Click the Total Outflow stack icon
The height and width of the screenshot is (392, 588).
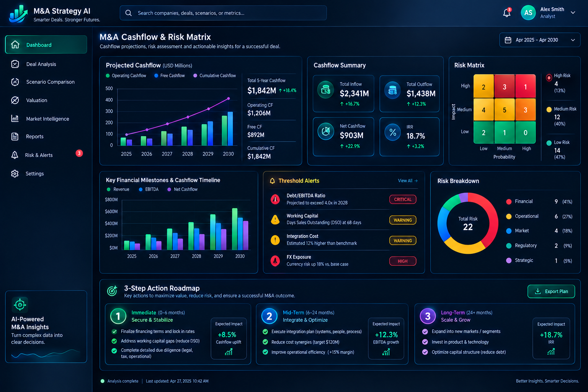392,90
